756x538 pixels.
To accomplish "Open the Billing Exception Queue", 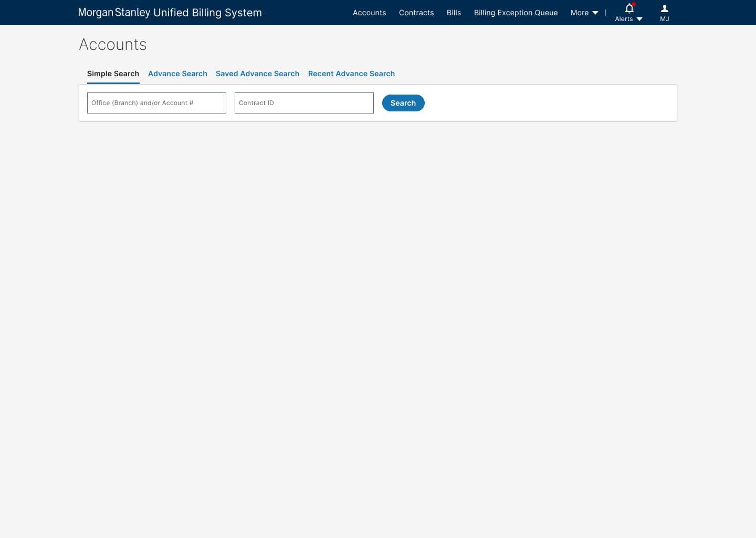I will [516, 13].
